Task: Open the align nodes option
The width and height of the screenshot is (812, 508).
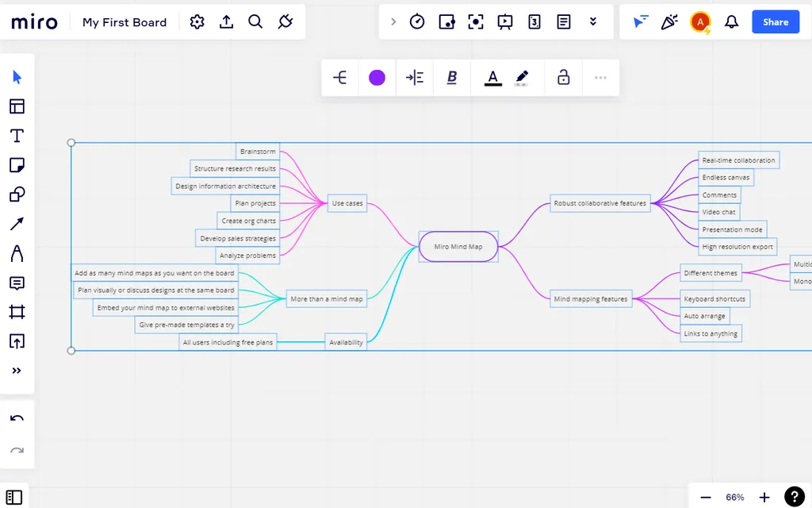Action: pos(414,78)
